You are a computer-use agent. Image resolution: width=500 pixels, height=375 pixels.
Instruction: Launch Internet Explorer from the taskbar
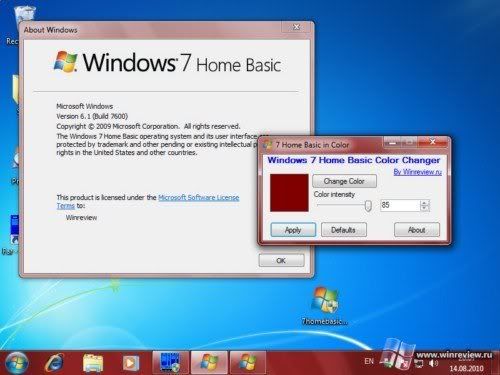54,363
